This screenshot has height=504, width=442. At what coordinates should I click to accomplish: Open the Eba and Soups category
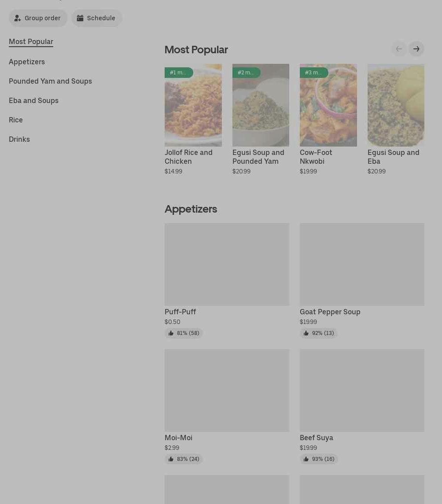(33, 100)
